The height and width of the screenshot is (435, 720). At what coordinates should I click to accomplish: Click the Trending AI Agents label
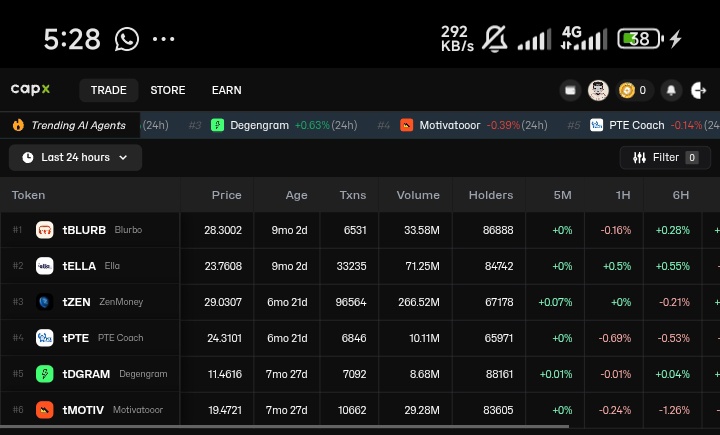[x=79, y=125]
